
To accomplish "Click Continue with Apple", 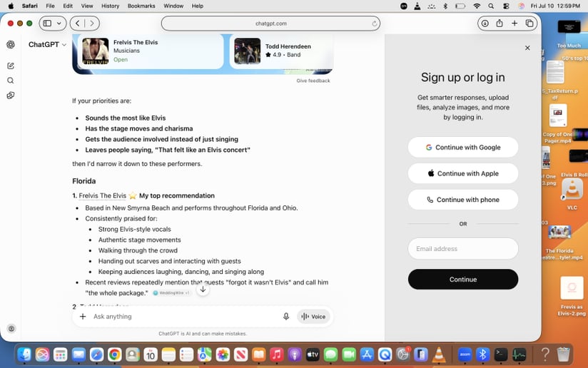I will [x=463, y=173].
